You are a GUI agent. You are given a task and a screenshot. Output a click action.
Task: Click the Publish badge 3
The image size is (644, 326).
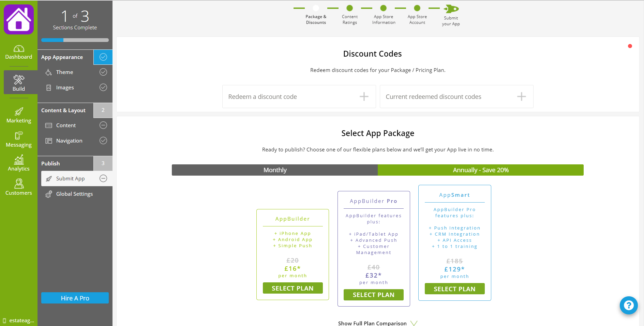tap(103, 163)
